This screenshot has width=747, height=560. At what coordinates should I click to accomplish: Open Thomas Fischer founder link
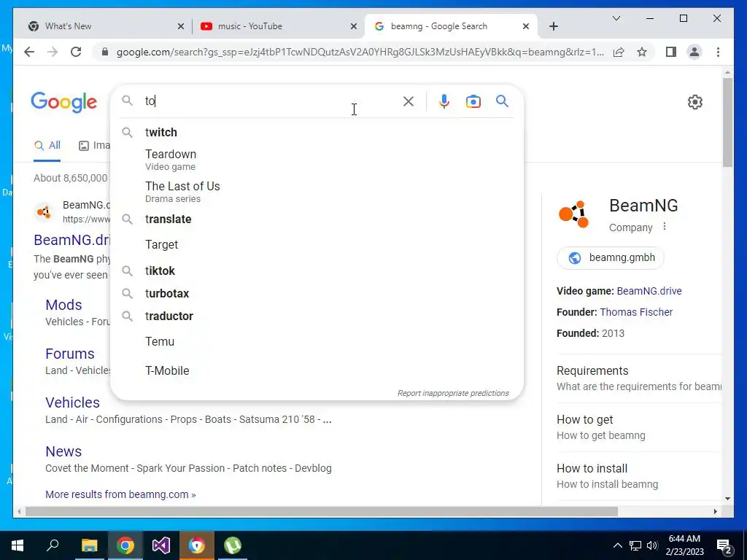[636, 312]
